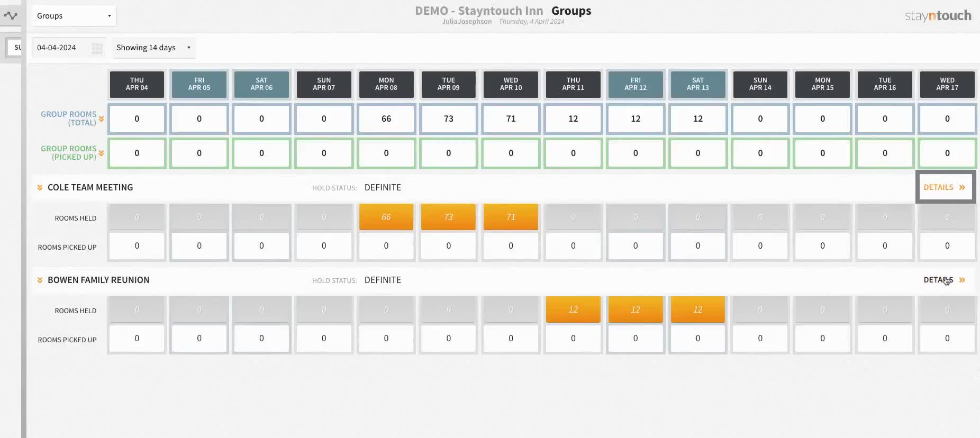Click the COLE TEAM MEETING group name
Screen dimensions: 980x438
click(90, 188)
